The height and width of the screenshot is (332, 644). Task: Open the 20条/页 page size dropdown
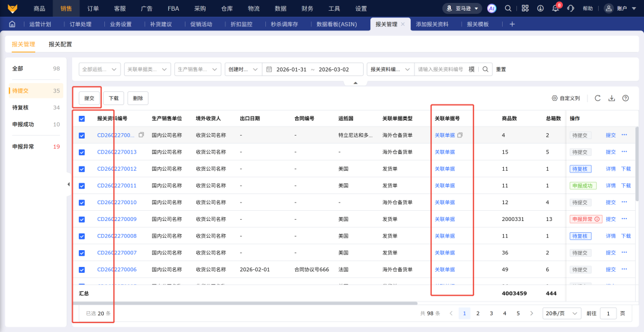click(562, 313)
